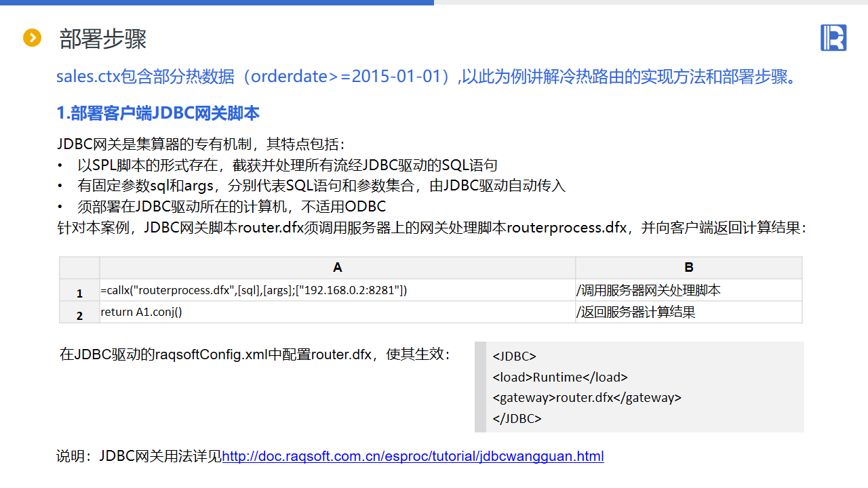Viewport: 868px width, 488px height.
Task: Select column header A in the script table
Action: tap(338, 267)
